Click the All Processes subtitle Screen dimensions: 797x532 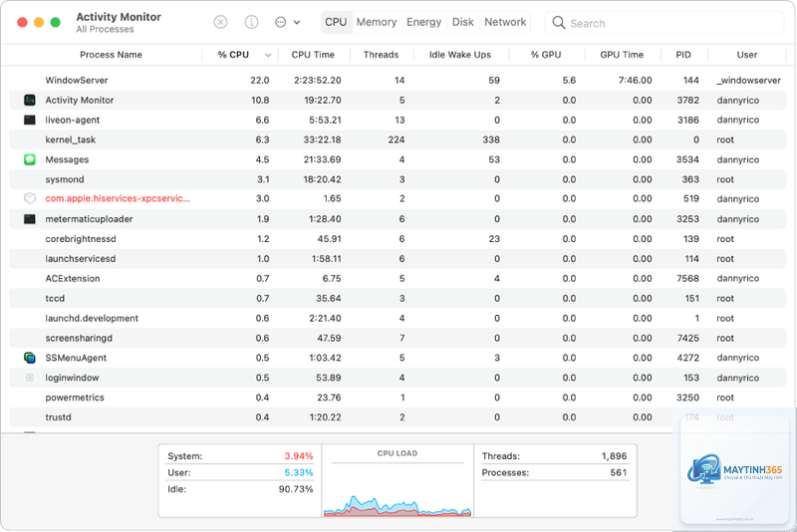point(105,30)
